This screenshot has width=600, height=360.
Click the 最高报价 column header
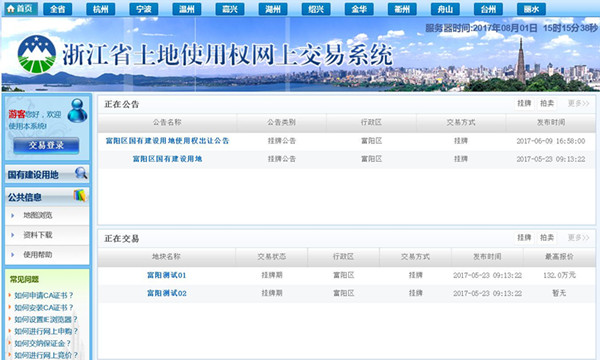pos(559,257)
